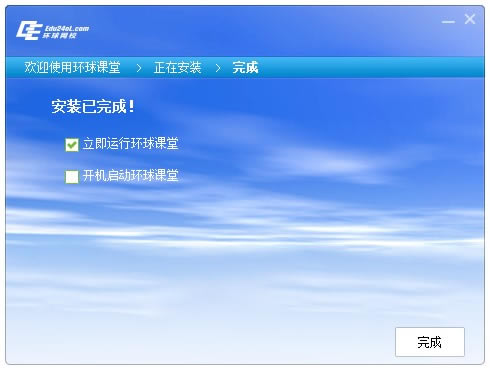
Task: Select the 欢迎使用环球课堂 step
Action: (x=72, y=68)
